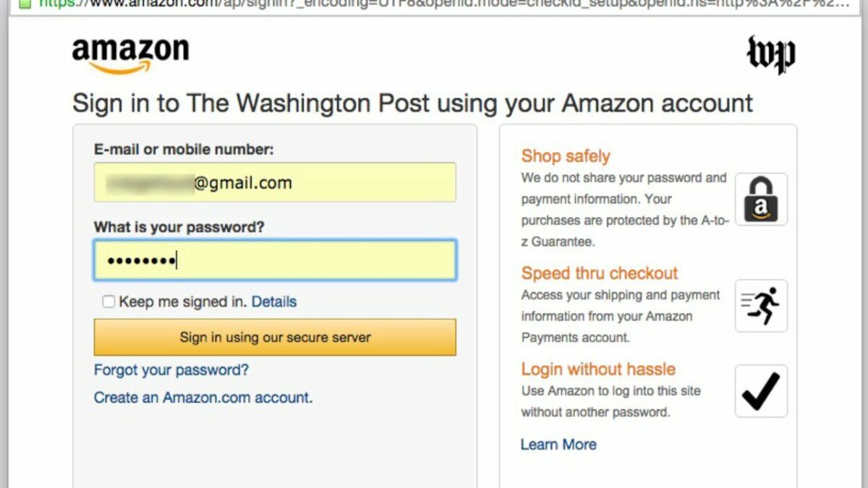This screenshot has width=868, height=488.
Task: Click the Speed thru checkout heading
Action: (600, 273)
